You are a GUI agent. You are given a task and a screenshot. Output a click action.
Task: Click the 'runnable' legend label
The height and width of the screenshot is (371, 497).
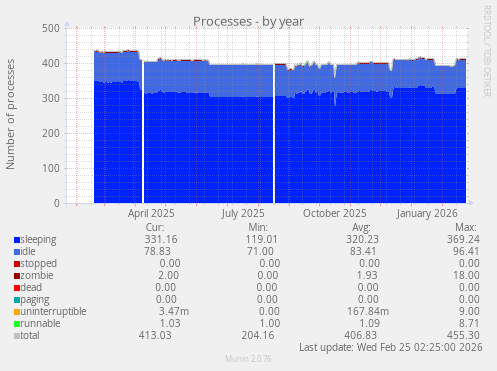click(x=40, y=323)
